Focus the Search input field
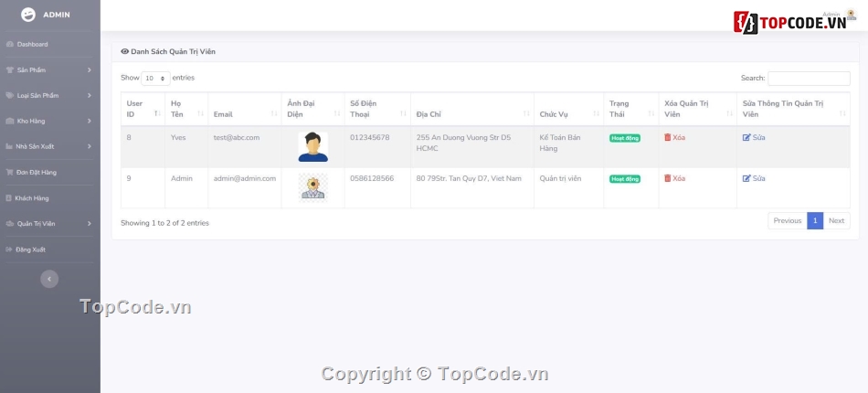This screenshot has height=393, width=868. [809, 79]
